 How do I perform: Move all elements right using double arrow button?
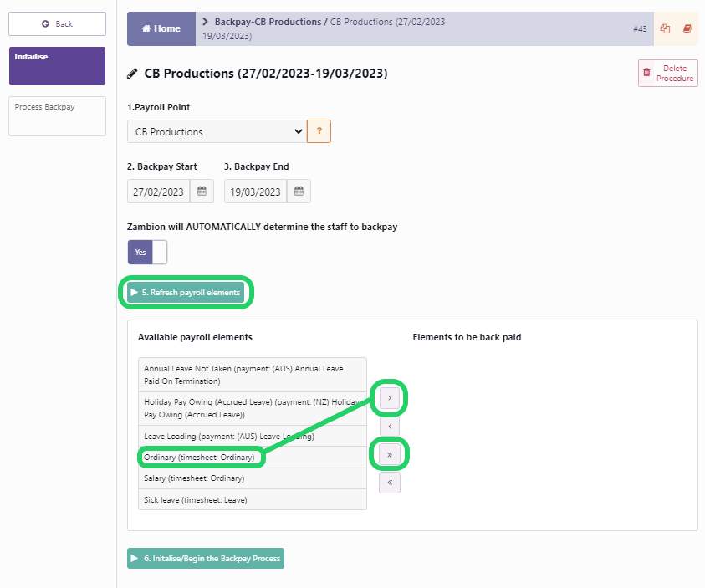click(389, 455)
